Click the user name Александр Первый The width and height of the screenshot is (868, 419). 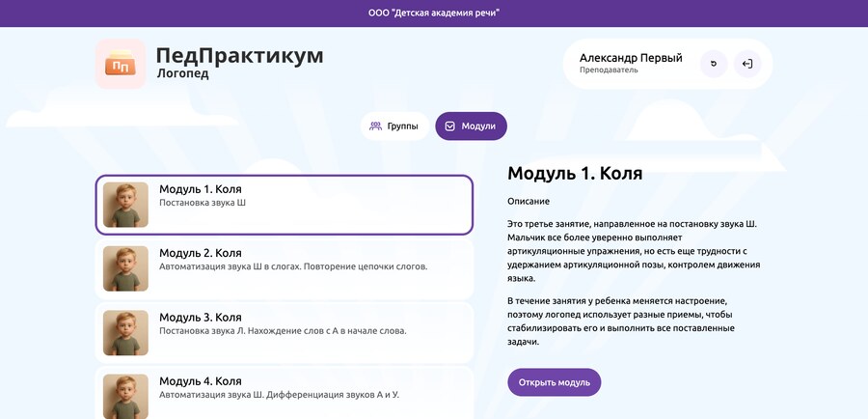pyautogui.click(x=631, y=58)
